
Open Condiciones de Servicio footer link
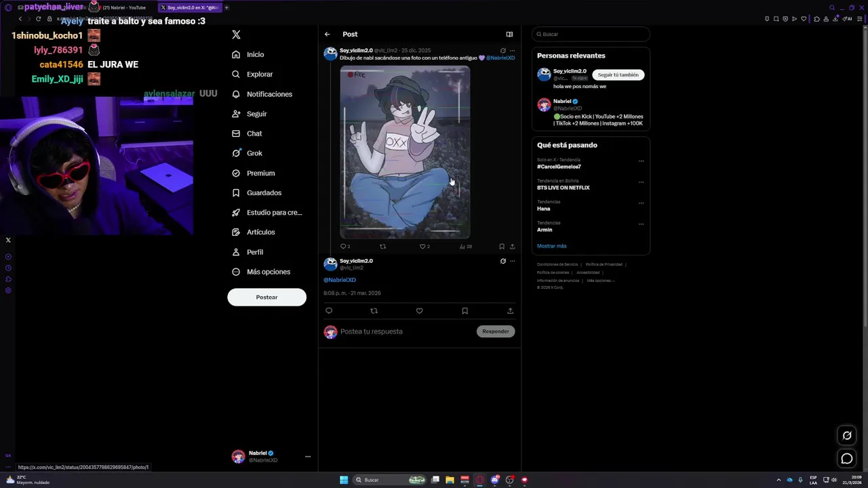point(557,264)
